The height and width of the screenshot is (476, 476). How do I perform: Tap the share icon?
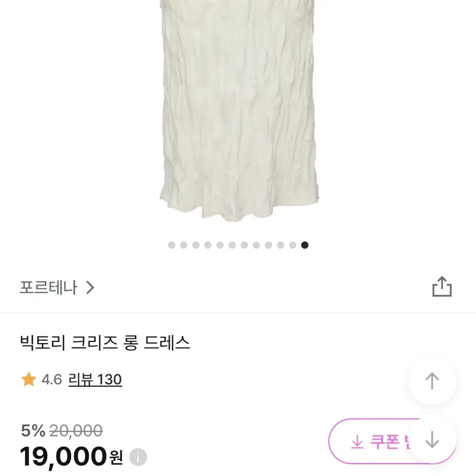click(442, 287)
